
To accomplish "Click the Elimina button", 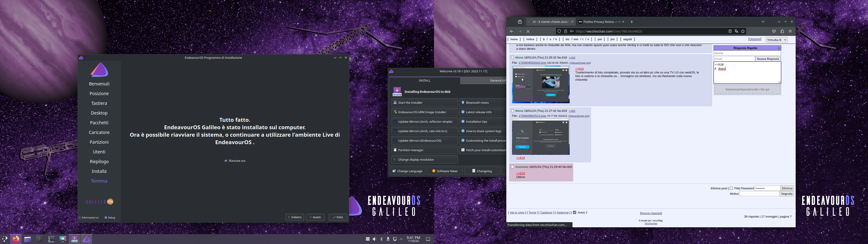I will pyautogui.click(x=787, y=188).
